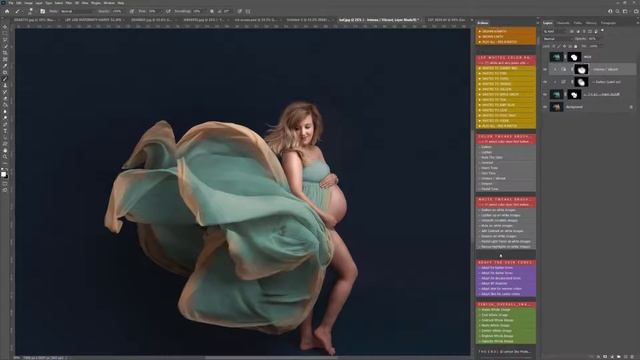Expand the WHITES TO ORANGE action
This screenshot has height=360, width=640.
[480, 84]
